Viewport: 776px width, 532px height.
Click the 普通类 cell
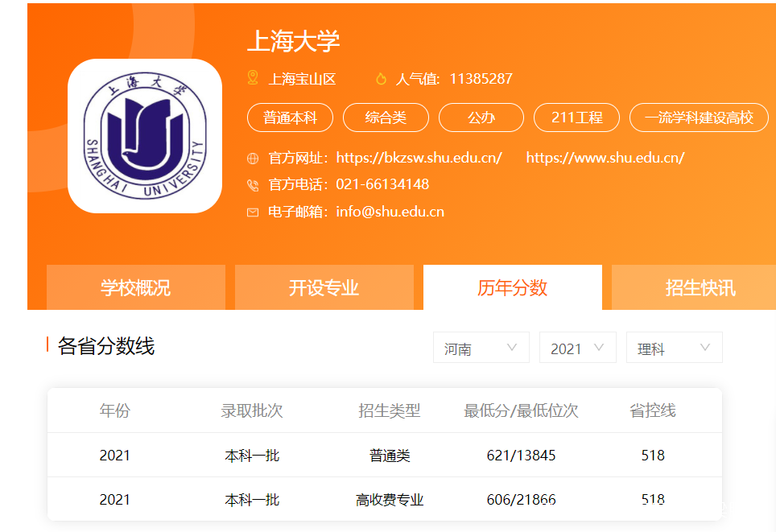[390, 456]
